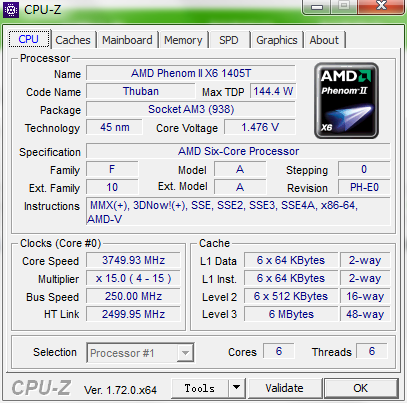Click the Package value Socket AM3 (938)

[191, 109]
